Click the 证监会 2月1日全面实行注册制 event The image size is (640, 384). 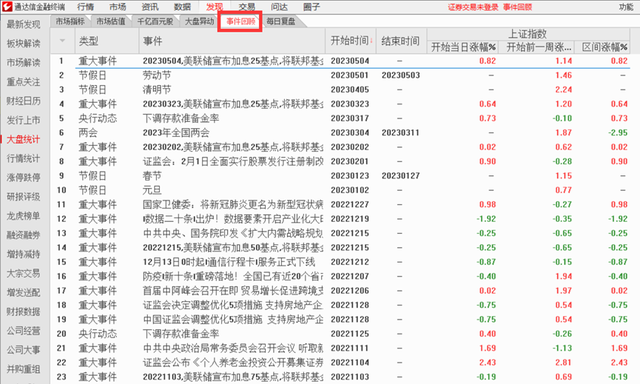(x=233, y=162)
